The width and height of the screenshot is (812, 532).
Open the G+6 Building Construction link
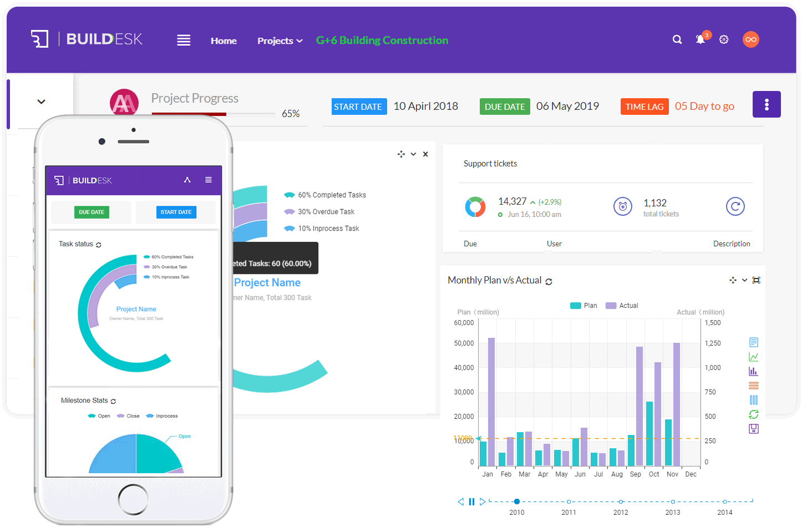point(382,40)
